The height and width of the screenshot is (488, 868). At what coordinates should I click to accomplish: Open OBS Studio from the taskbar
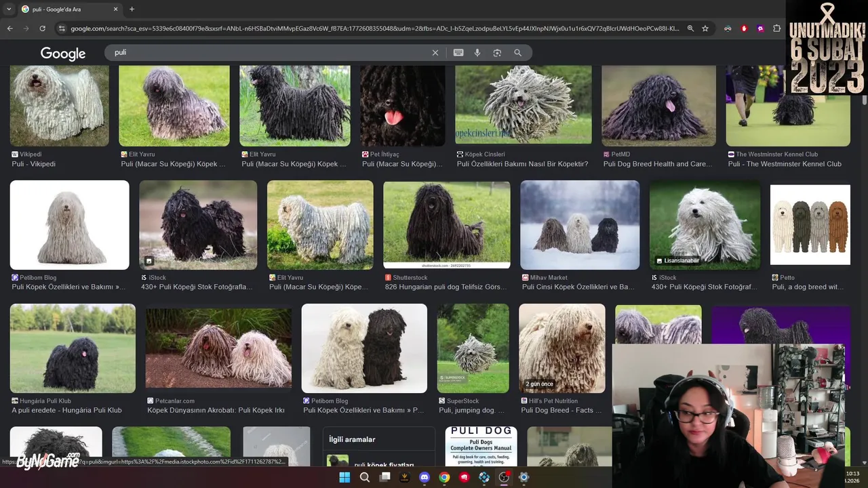click(504, 477)
